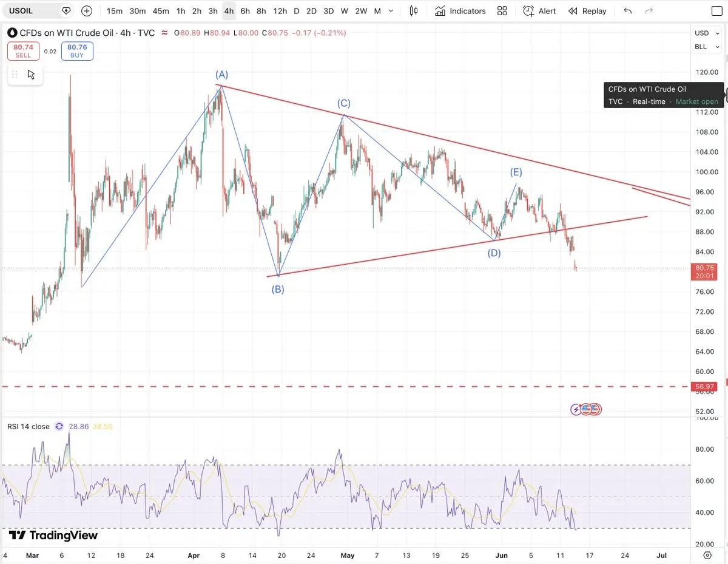728x564 pixels.
Task: Click the current price 80.75 label
Action: pos(704,271)
